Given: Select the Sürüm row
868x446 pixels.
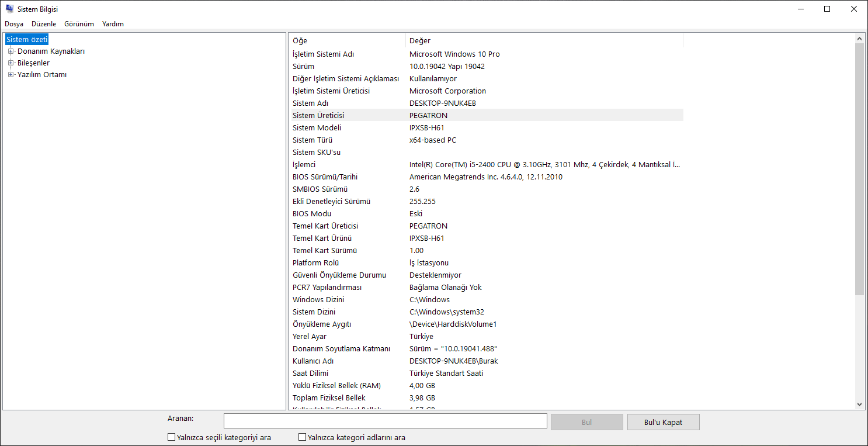Looking at the screenshot, I should coord(487,66).
